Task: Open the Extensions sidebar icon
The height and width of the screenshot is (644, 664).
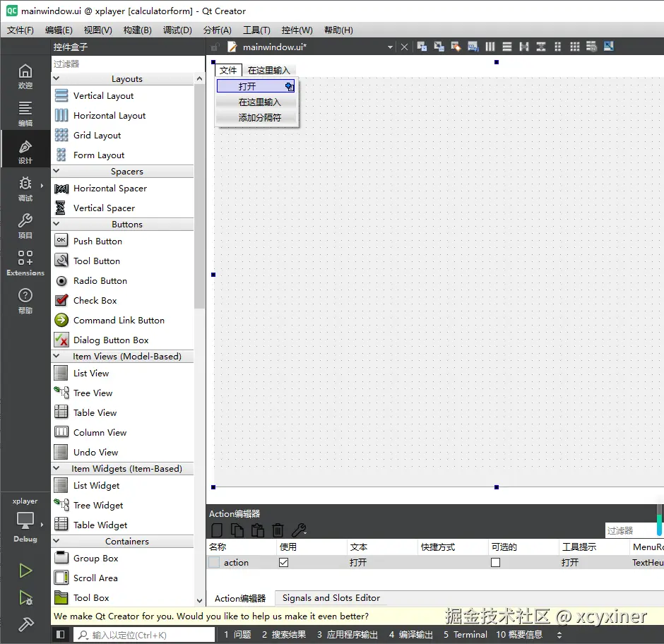Action: tap(25, 263)
